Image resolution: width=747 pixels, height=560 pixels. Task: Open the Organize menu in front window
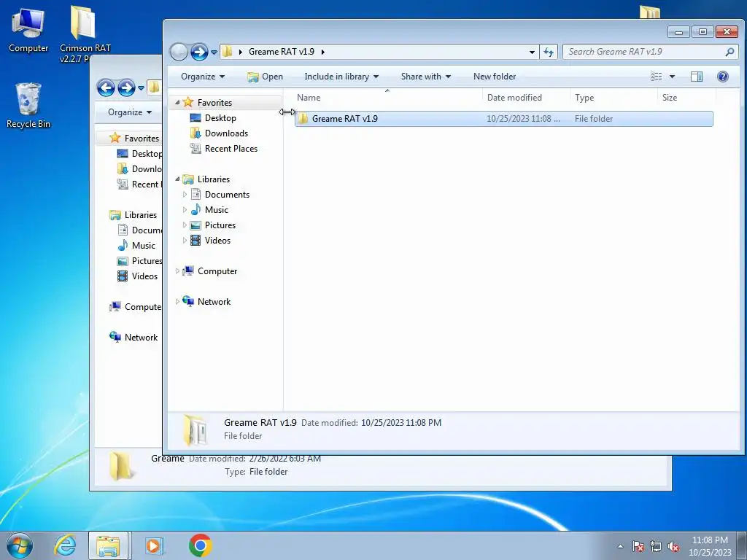[x=203, y=76]
